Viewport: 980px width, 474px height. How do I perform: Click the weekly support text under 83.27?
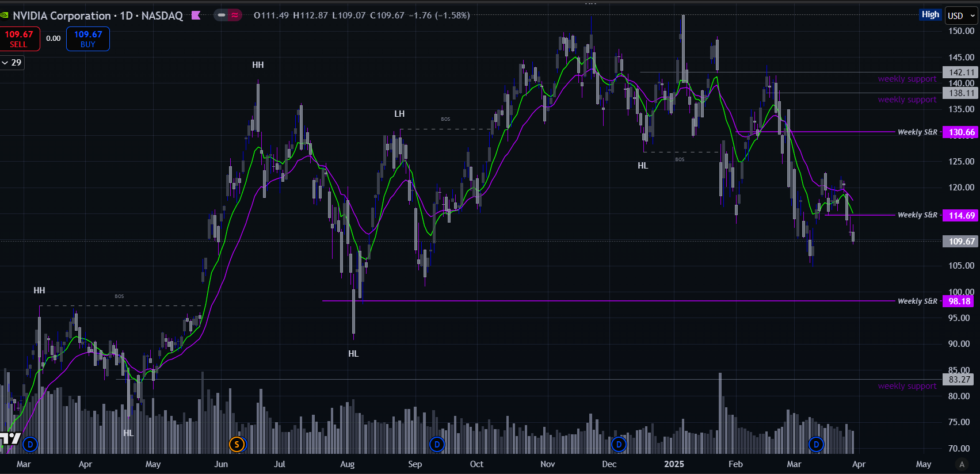(907, 386)
